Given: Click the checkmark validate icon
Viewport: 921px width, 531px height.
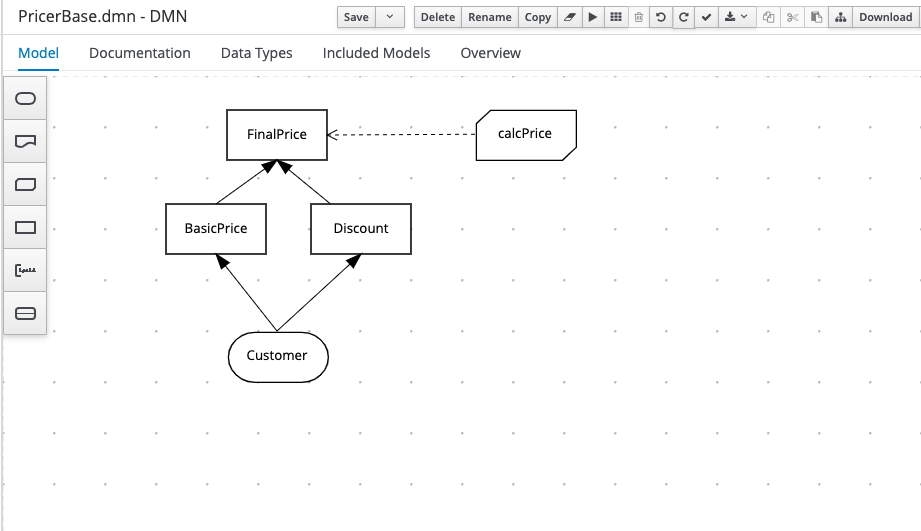Looking at the screenshot, I should (706, 17).
